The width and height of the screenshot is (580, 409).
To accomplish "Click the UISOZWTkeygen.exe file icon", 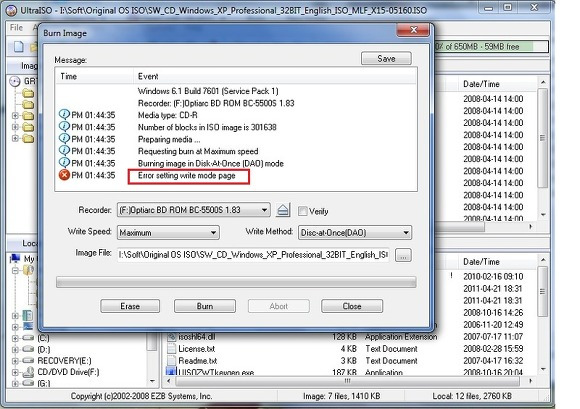I will [171, 371].
